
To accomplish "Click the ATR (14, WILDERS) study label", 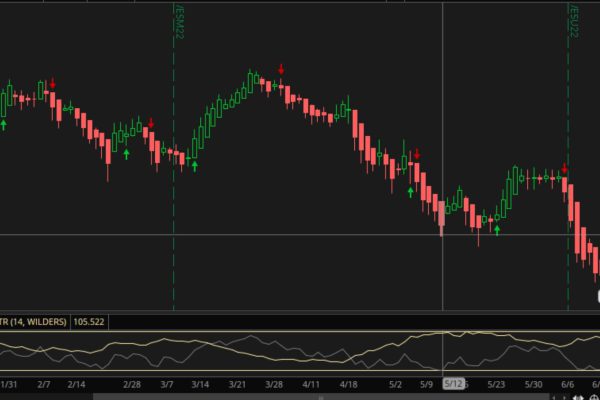I will point(33,322).
